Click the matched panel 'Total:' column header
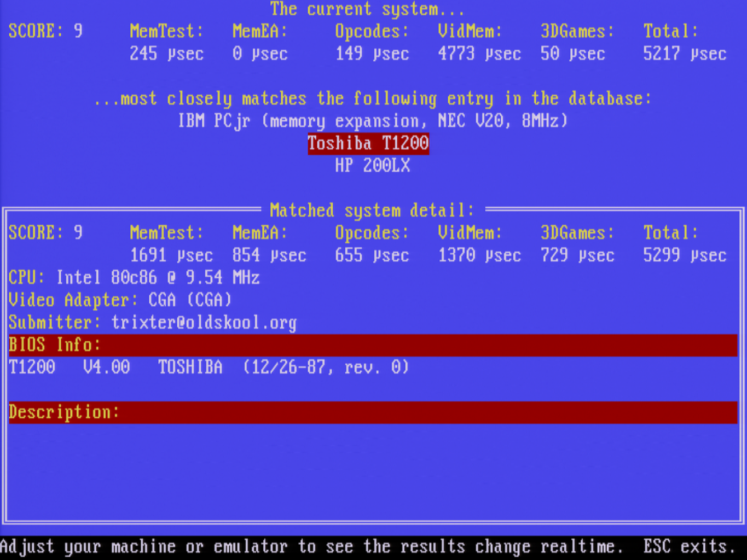This screenshot has height=560, width=747. pyautogui.click(x=671, y=233)
